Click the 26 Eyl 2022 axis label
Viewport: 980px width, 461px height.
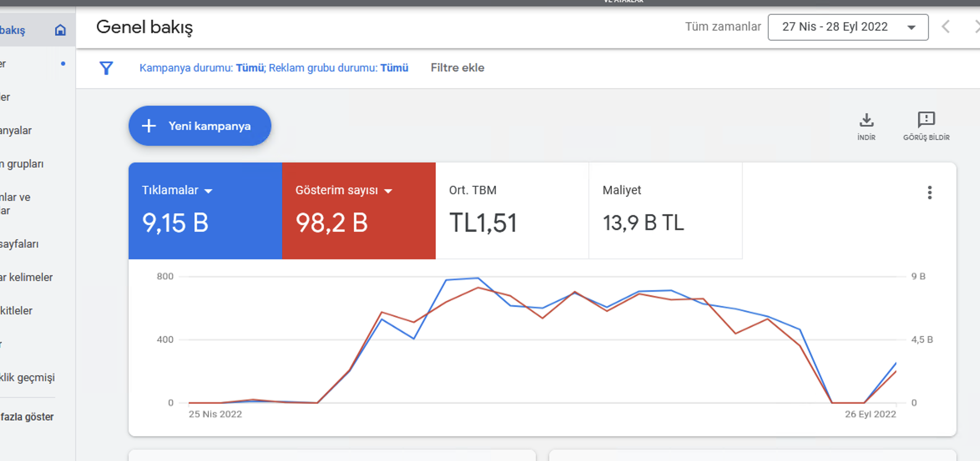click(x=871, y=414)
